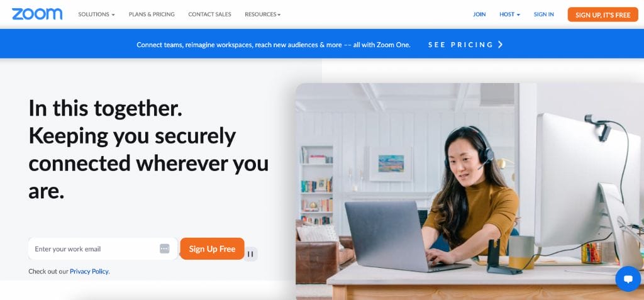Click See Pricing in blue banner
644x300 pixels.
(x=460, y=45)
